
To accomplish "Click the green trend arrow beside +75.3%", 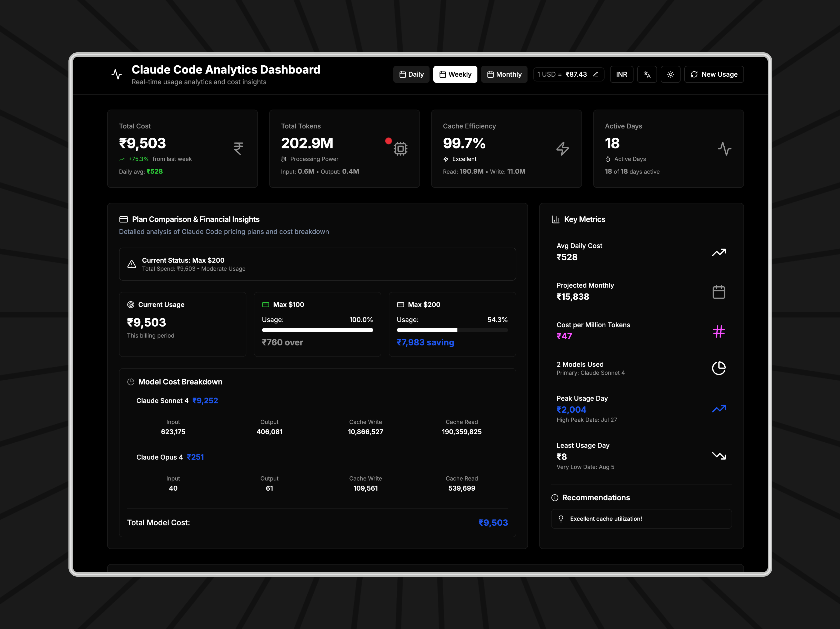I will [122, 159].
